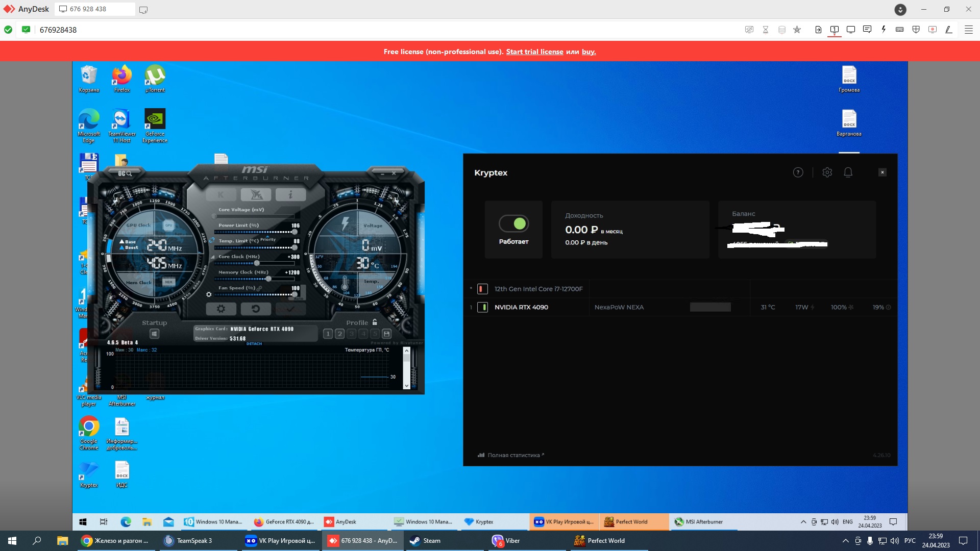Viewport: 980px width, 551px height.
Task: Open Kryptex settings gear
Action: click(x=827, y=172)
